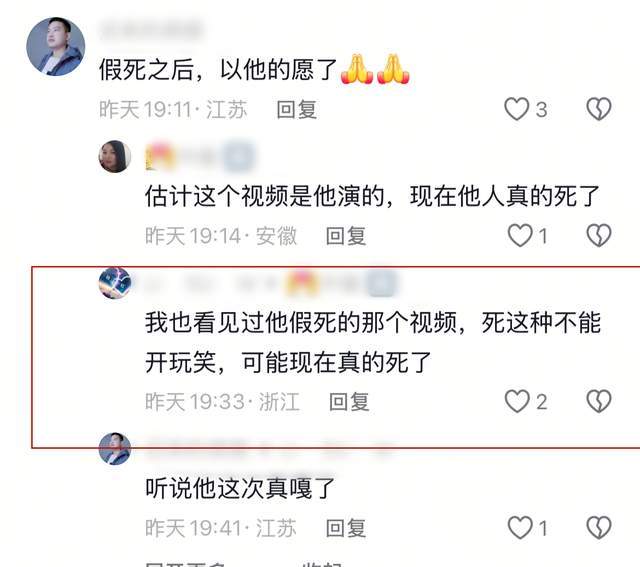Expand more replies at the bottom
The width and height of the screenshot is (640, 567).
point(186,563)
